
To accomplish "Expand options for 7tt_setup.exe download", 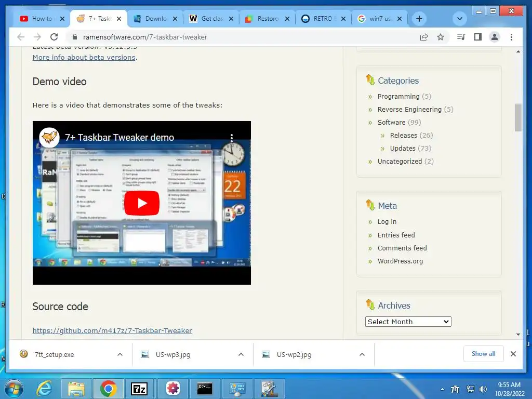I will pyautogui.click(x=120, y=354).
